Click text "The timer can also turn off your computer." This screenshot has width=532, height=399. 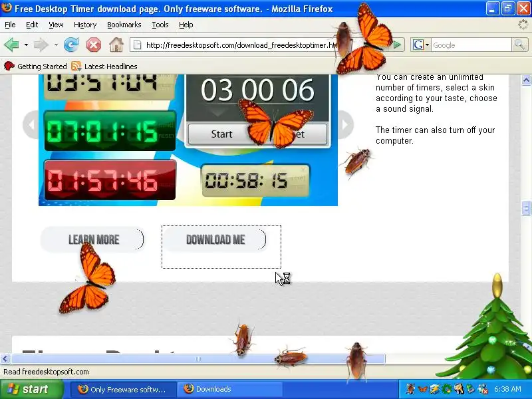[x=436, y=136]
